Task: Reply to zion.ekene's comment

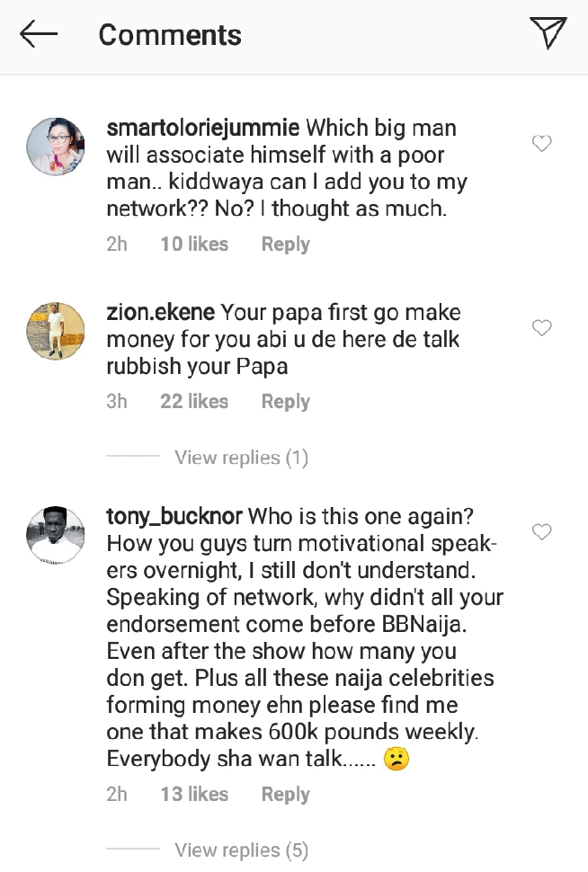Action: click(285, 402)
